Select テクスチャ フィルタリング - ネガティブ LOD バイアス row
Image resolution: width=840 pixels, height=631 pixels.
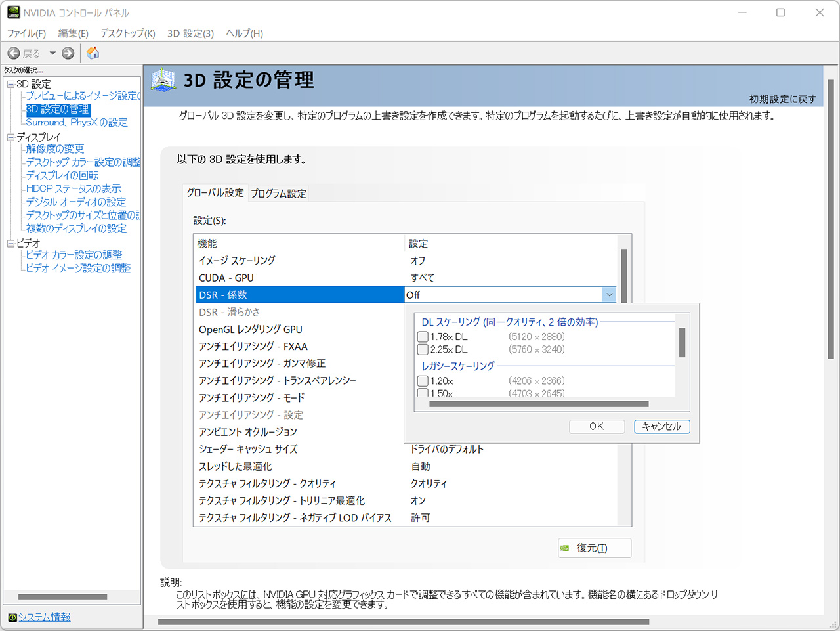(x=406, y=517)
